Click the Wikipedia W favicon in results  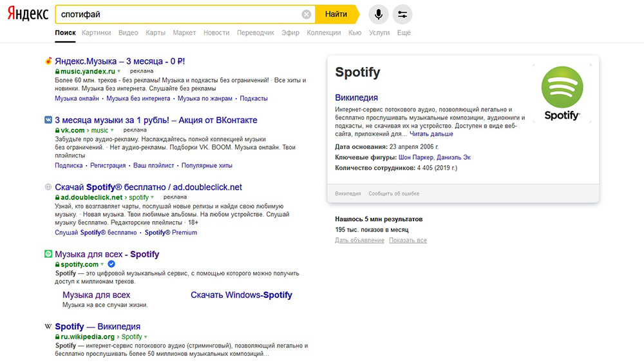[48, 326]
